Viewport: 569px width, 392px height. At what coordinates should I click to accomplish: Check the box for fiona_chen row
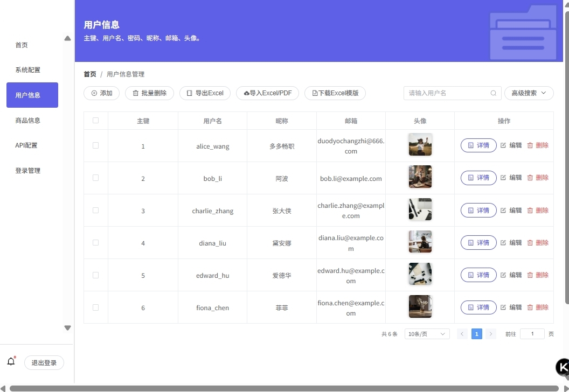(96, 307)
